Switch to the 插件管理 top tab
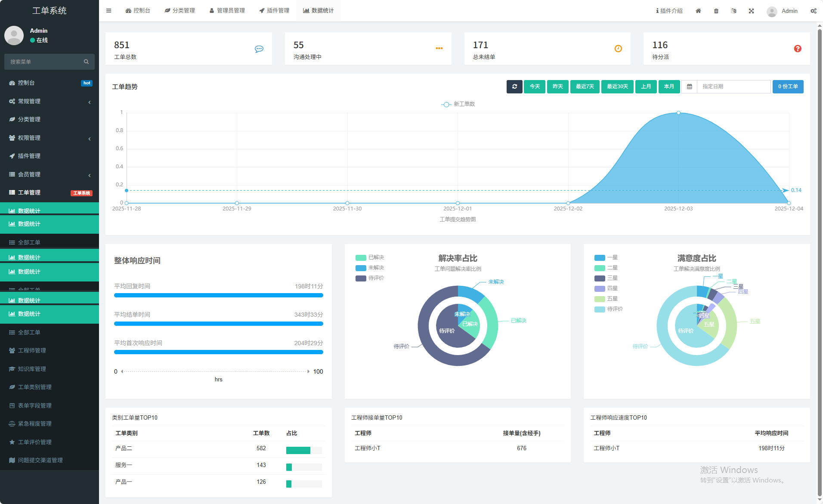Image resolution: width=823 pixels, height=504 pixels. (274, 11)
